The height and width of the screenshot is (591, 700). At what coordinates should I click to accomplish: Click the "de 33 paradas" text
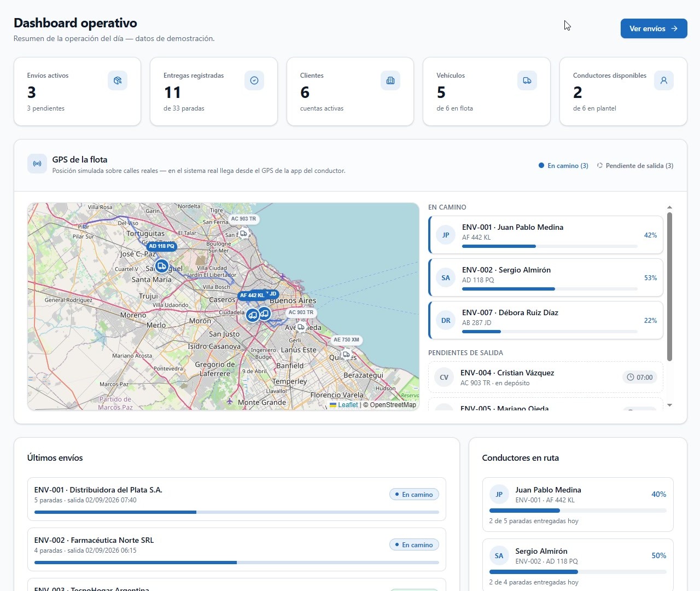pos(184,108)
